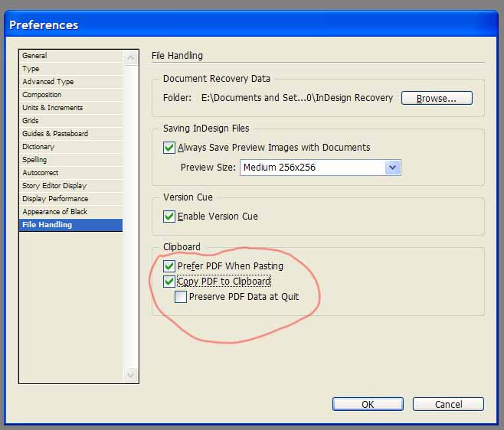Open the Composition category
The height and width of the screenshot is (430, 504).
pyautogui.click(x=70, y=95)
